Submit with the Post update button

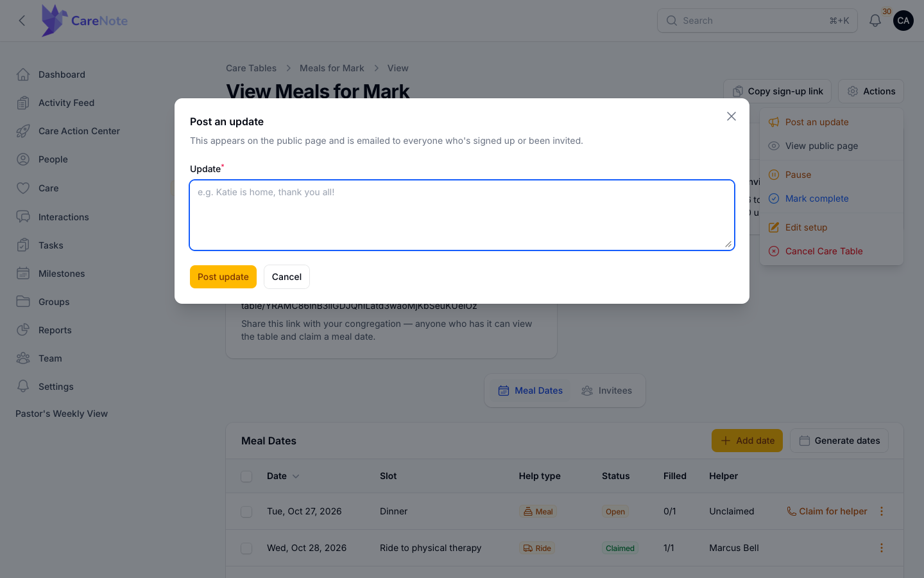(223, 277)
